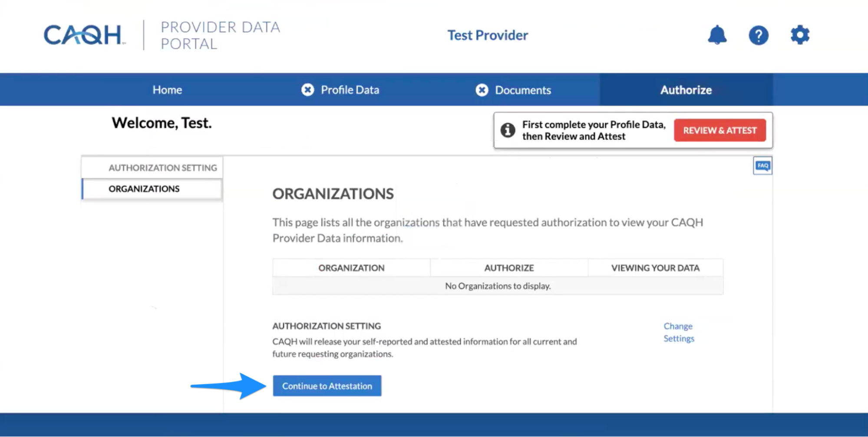Click the FAQ icon
The width and height of the screenshot is (868, 437).
point(762,165)
